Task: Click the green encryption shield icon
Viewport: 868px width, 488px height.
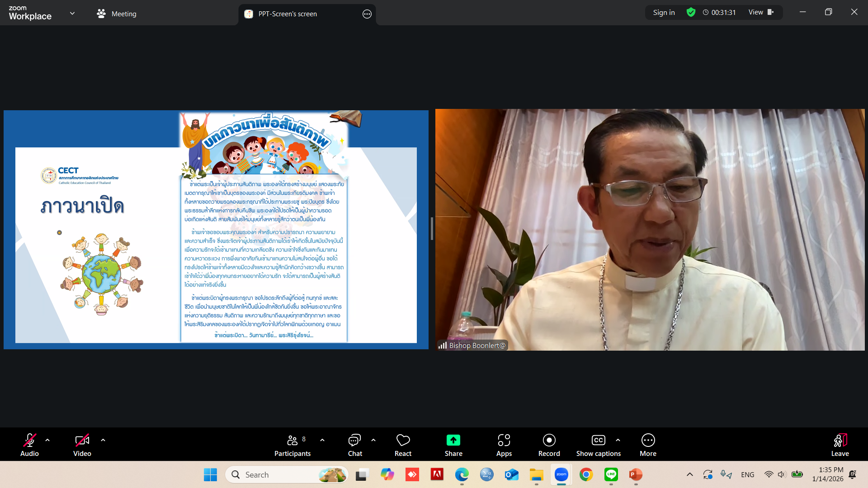Action: tap(691, 12)
